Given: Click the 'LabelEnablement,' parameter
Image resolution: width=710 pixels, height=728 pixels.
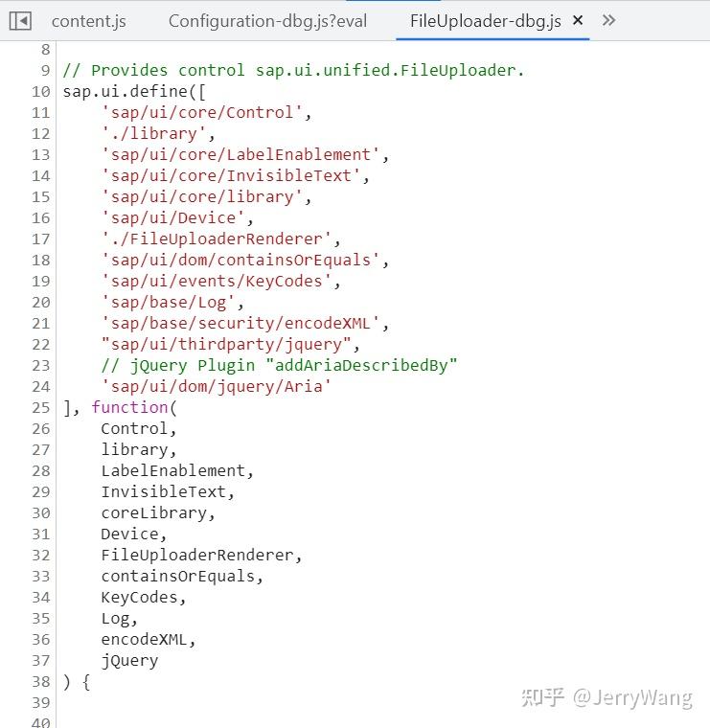Looking at the screenshot, I should (177, 470).
